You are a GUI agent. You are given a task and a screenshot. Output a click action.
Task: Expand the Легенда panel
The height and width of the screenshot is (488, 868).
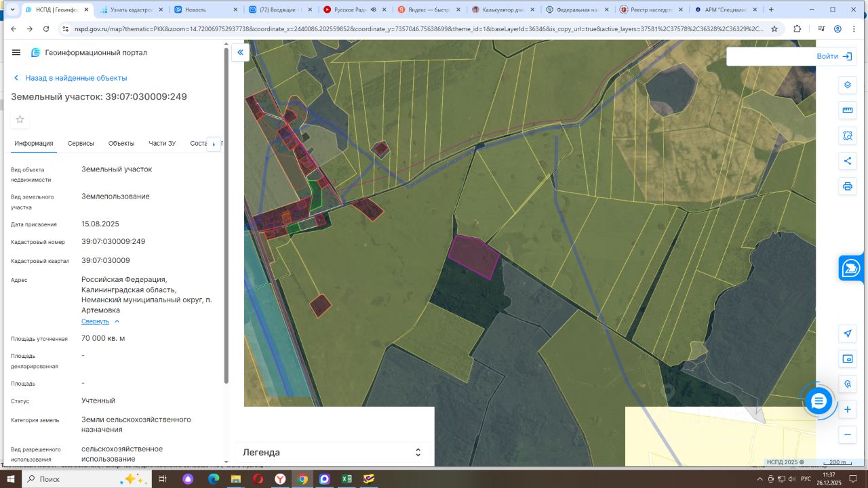tap(418, 452)
